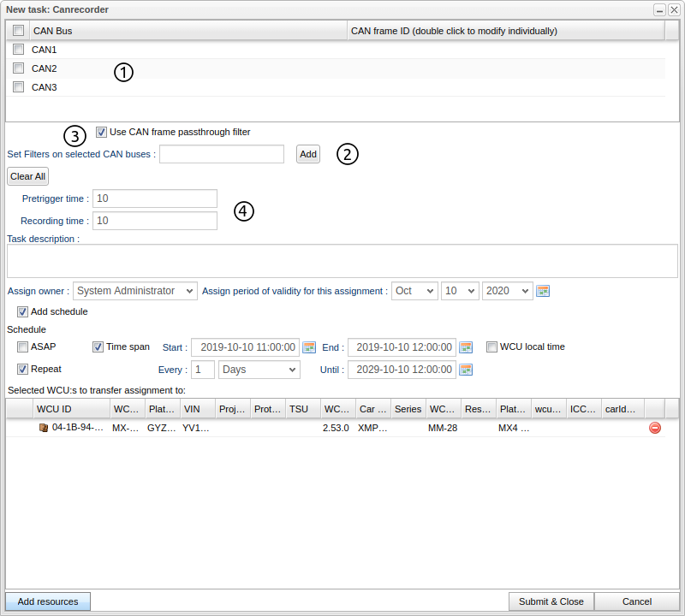685x616 pixels.
Task: Open calendar picker for validity period
Action: [x=543, y=291]
